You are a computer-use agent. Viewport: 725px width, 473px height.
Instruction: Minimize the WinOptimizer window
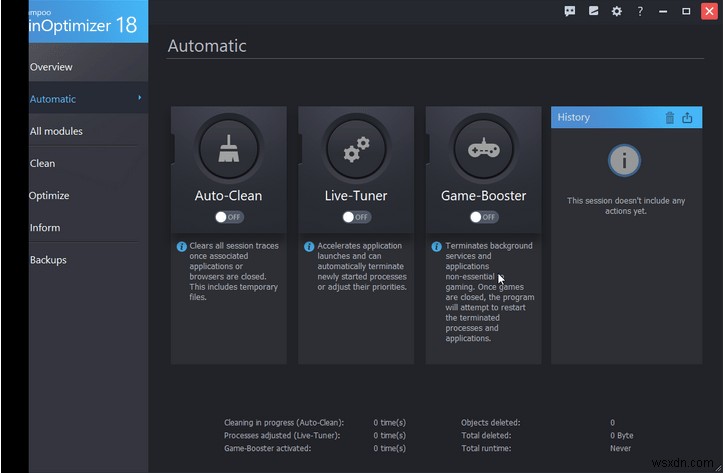[x=663, y=11]
